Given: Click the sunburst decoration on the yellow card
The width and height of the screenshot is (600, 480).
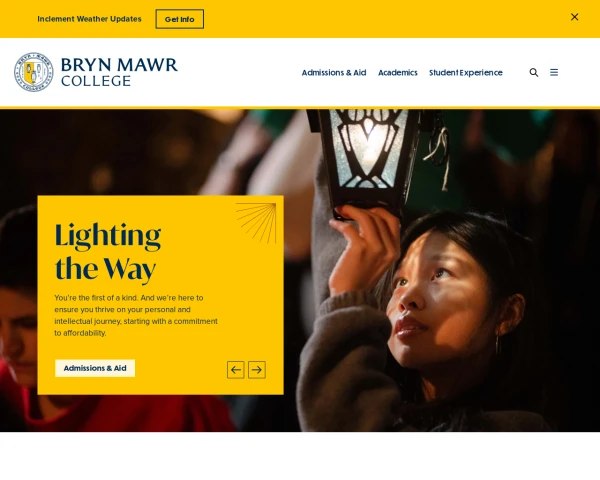Looking at the screenshot, I should 256,223.
